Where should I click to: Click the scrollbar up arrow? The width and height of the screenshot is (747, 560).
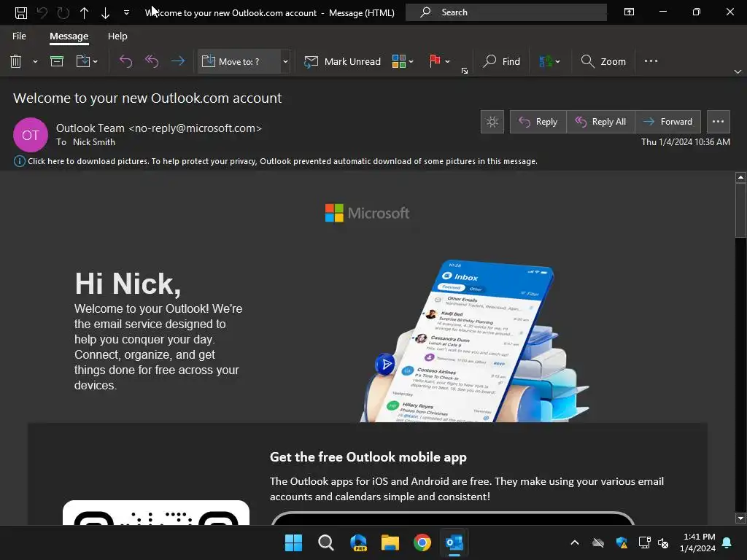(740, 178)
